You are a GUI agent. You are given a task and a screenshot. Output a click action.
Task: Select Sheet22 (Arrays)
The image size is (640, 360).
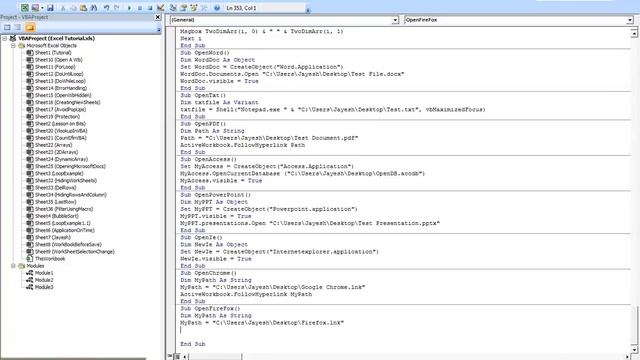tap(53, 145)
